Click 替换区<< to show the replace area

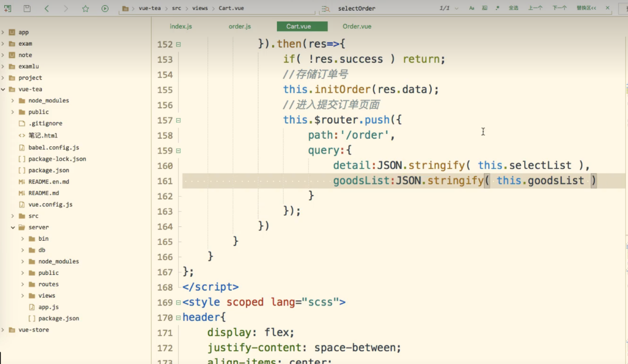click(587, 8)
